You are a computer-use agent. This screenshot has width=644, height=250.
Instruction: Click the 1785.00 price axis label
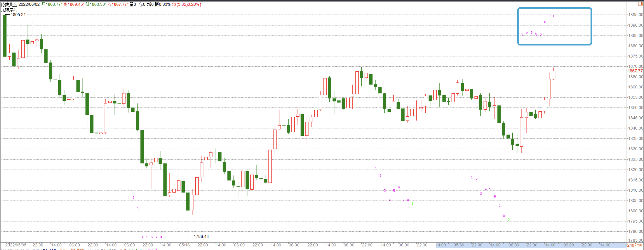click(635, 240)
